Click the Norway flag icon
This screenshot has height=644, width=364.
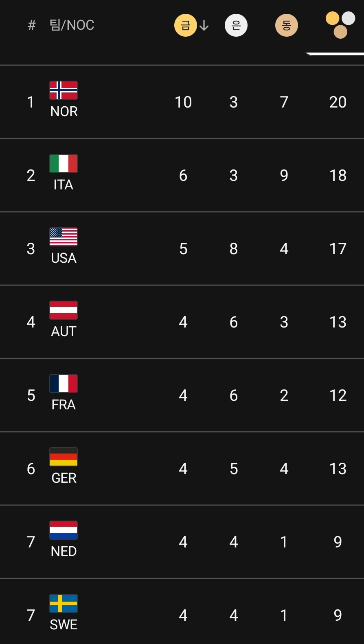(64, 90)
